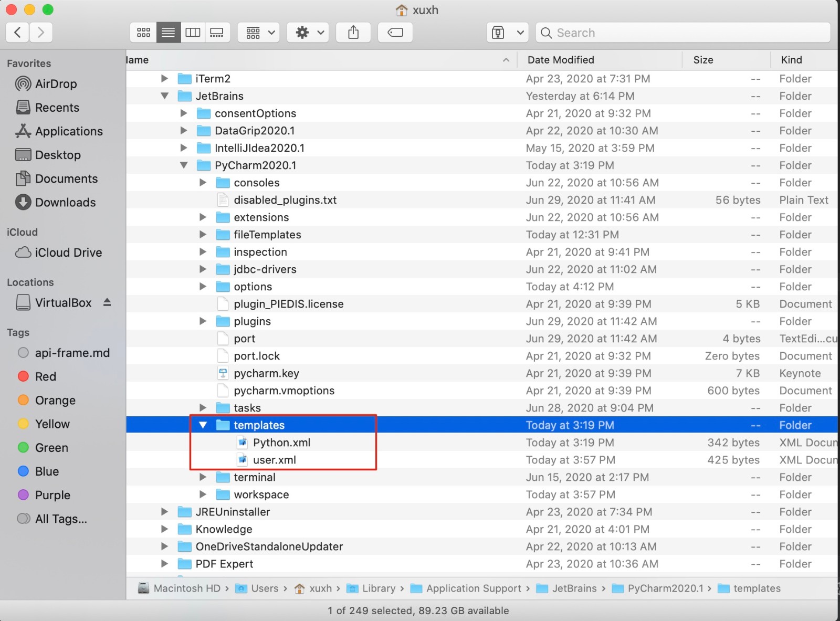The image size is (840, 621).
Task: Filter by the Green tag
Action: (43, 448)
